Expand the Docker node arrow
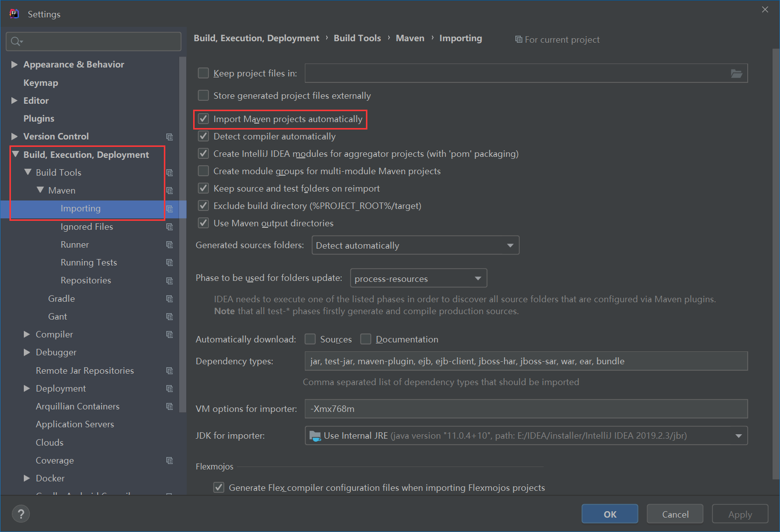The image size is (780, 532). (x=27, y=478)
